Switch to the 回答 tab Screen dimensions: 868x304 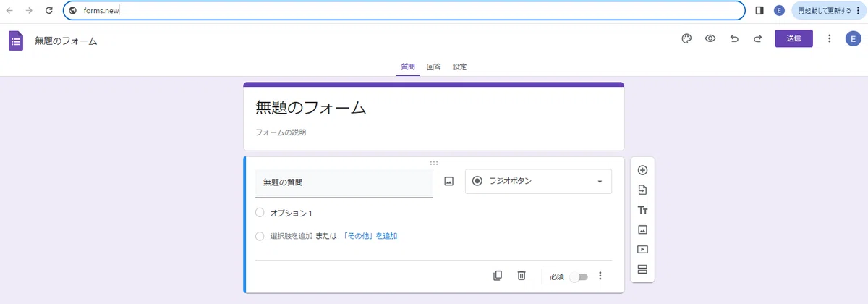pos(433,67)
